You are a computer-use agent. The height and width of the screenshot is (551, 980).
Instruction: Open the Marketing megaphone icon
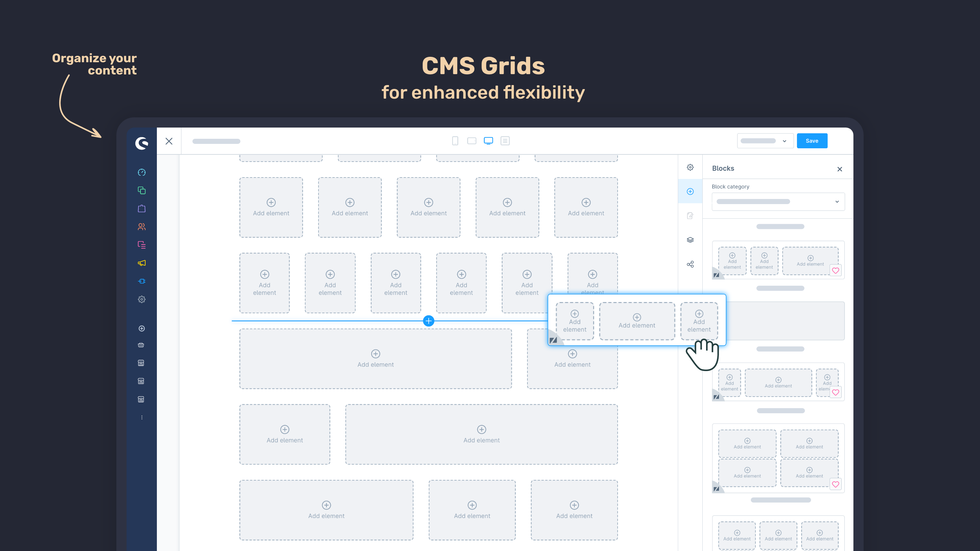click(x=142, y=263)
